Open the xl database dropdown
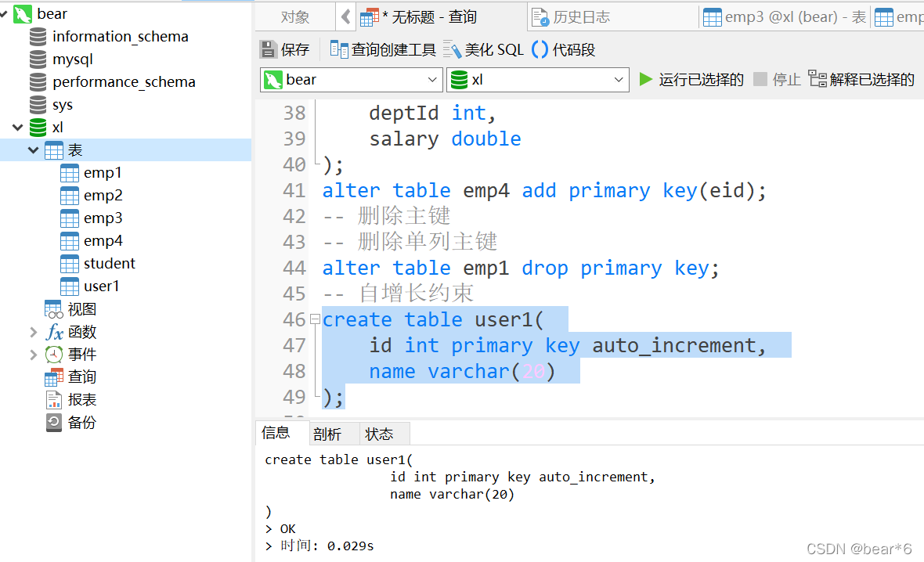This screenshot has width=924, height=562. 619,80
